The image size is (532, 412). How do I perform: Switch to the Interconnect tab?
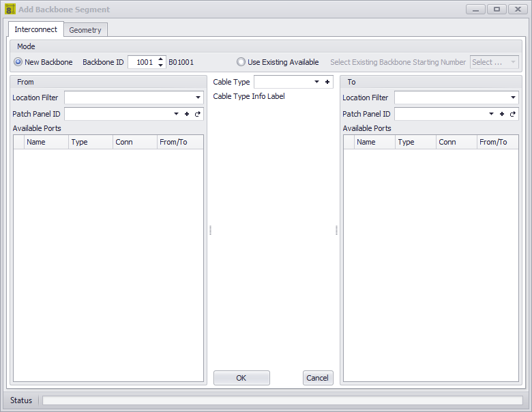tap(35, 29)
